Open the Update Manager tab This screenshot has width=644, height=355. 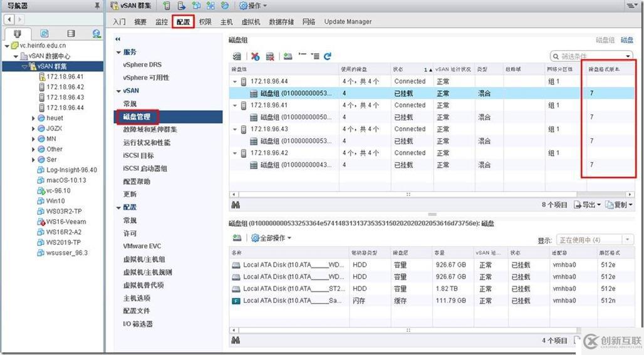348,22
